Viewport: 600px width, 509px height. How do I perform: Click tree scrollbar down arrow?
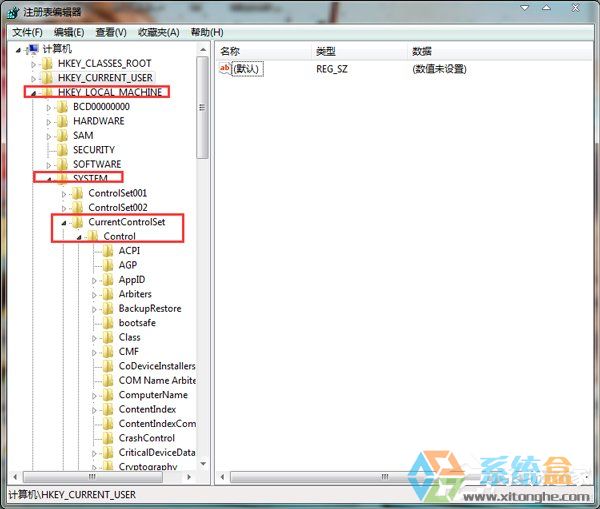[203, 464]
